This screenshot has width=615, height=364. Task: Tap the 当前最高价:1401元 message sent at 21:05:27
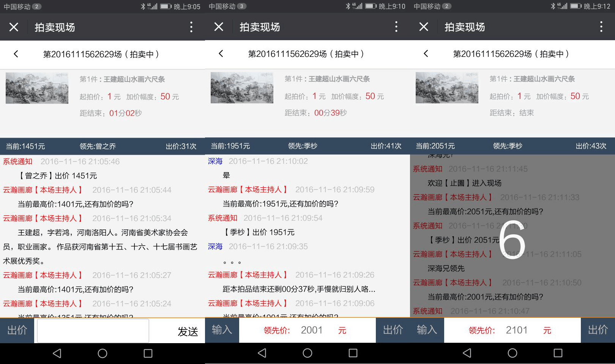click(76, 290)
